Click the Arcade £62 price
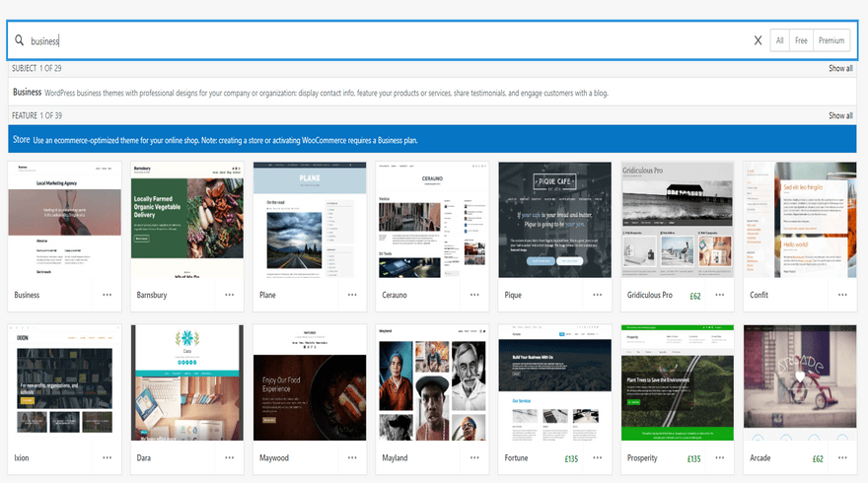868x483 pixels. click(818, 458)
